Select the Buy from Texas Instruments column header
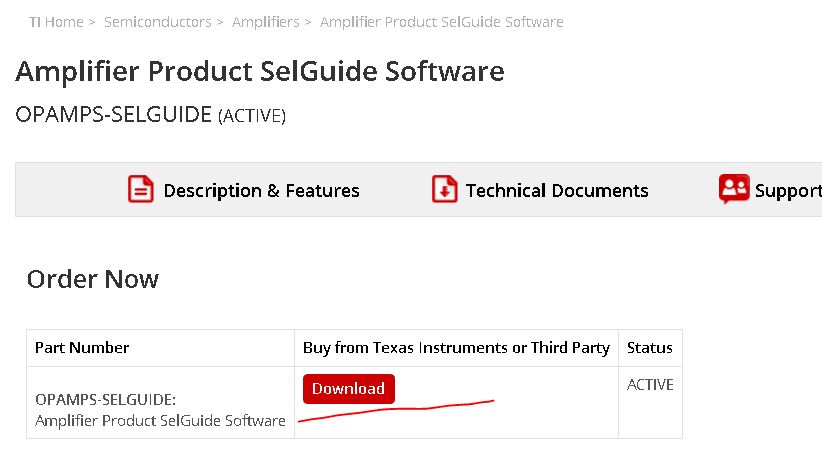 coord(456,347)
